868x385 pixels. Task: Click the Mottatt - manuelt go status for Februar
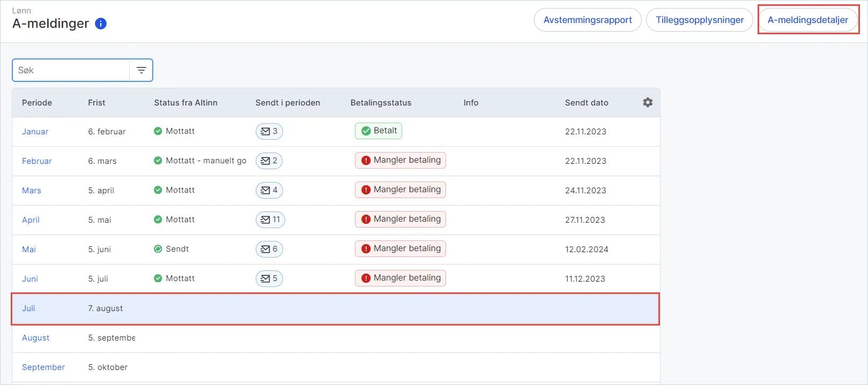[200, 161]
